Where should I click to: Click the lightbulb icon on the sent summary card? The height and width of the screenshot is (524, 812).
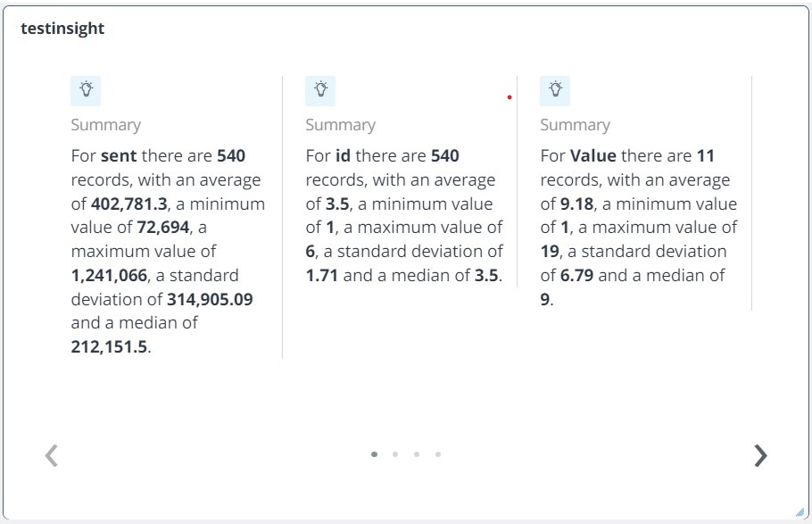pos(85,90)
